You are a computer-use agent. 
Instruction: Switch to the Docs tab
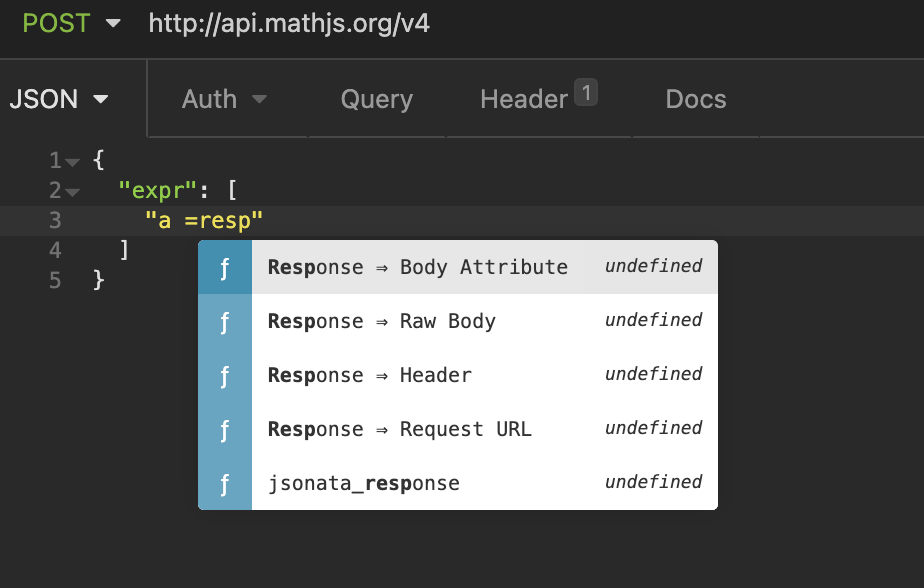coord(695,99)
